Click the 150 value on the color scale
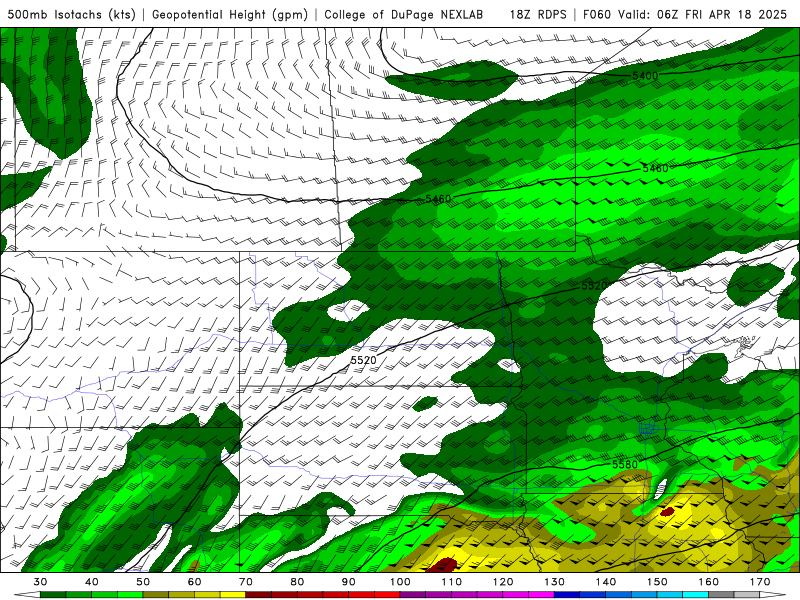Image resolution: width=800 pixels, height=600 pixels. click(x=657, y=582)
